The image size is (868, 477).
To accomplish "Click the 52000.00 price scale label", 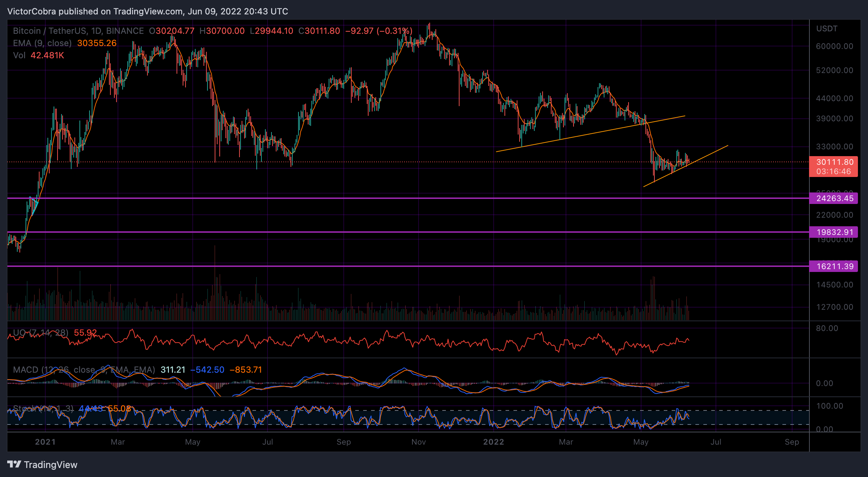I will 835,70.
